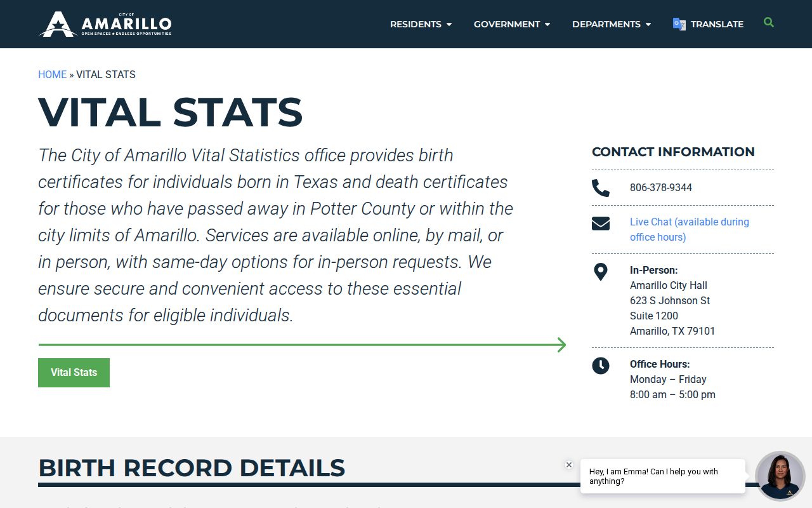The width and height of the screenshot is (812, 508).
Task: Open the Live Chat link
Action: (690, 229)
